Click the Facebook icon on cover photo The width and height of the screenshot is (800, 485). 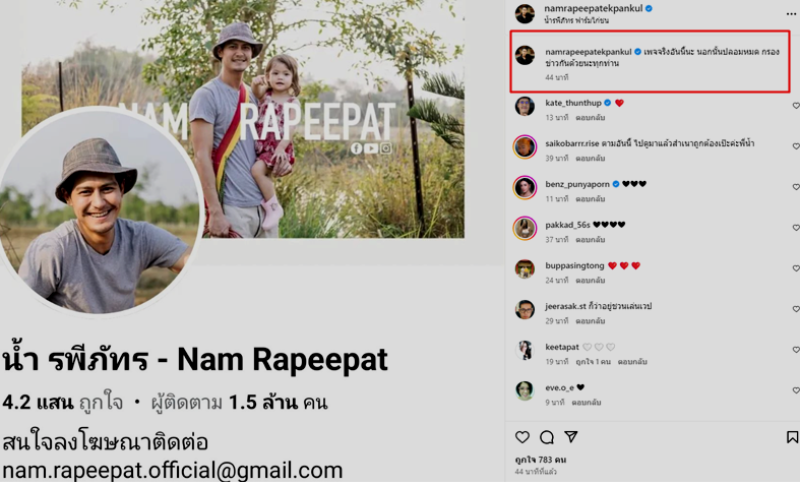click(357, 148)
